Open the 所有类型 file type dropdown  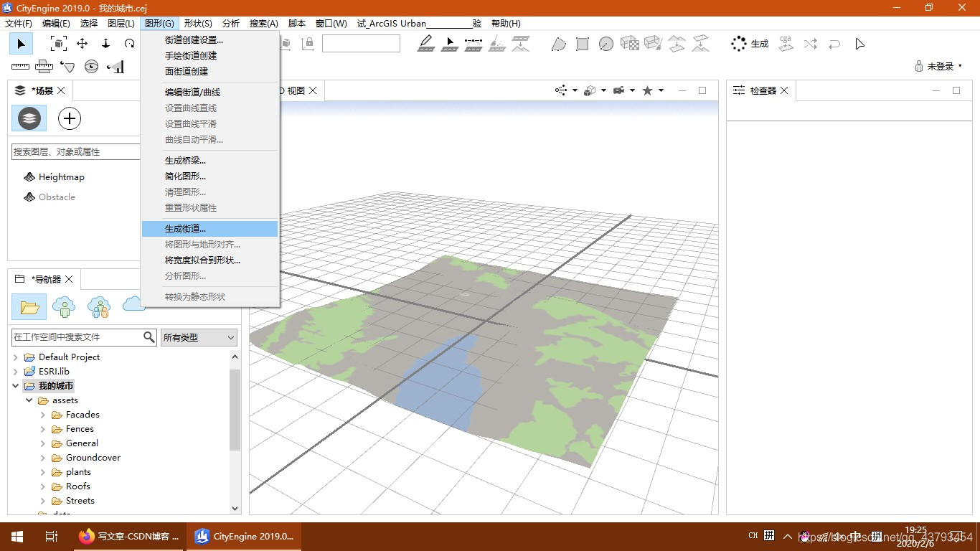tap(199, 337)
